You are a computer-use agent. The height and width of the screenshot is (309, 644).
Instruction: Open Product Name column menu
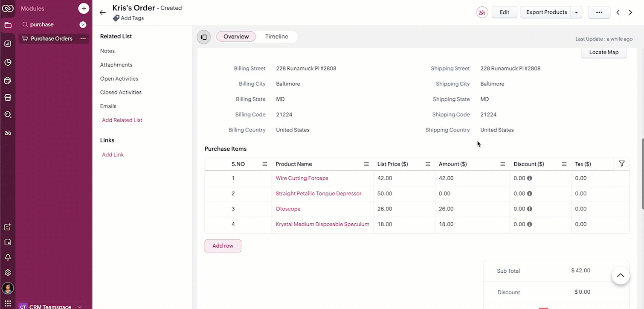[x=366, y=164]
